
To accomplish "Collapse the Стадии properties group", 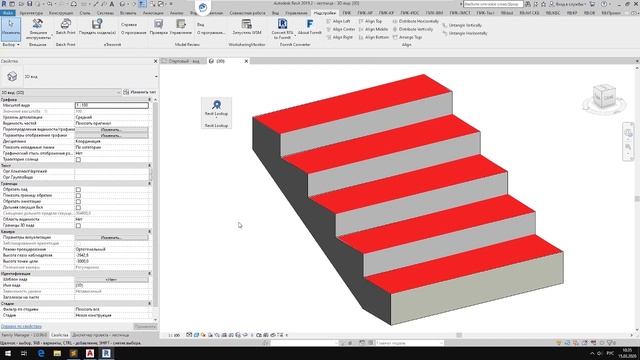I will pos(149,304).
